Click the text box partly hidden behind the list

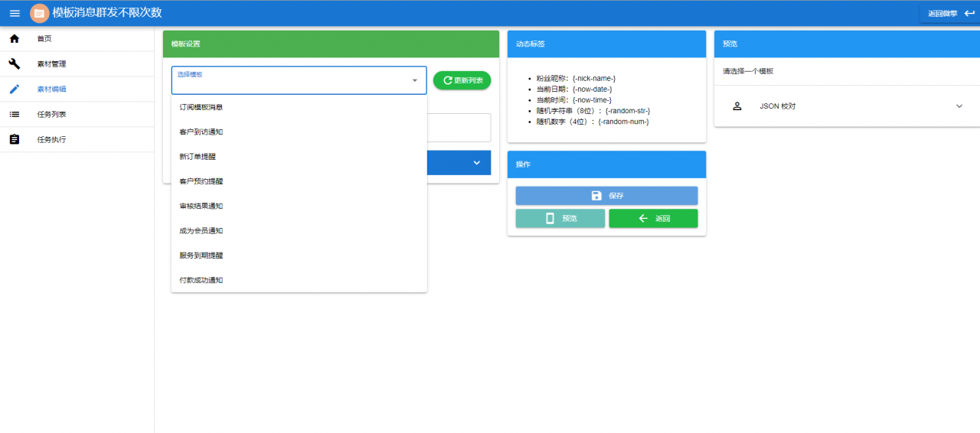[x=459, y=128]
